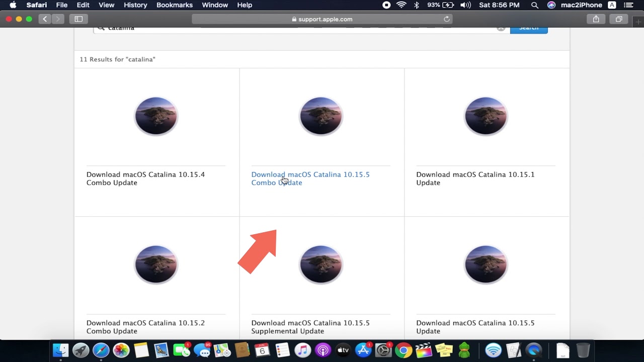Launch Final Cut Pro from the Dock
This screenshot has width=644, height=362.
pos(424,350)
